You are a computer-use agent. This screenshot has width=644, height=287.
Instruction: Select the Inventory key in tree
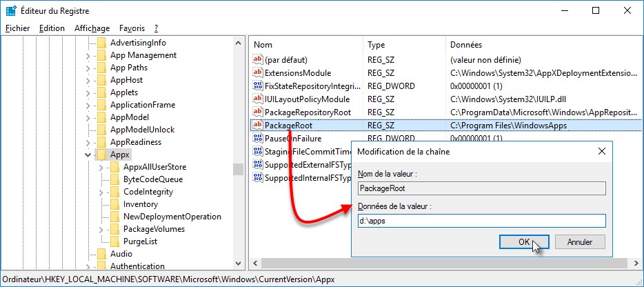click(140, 204)
